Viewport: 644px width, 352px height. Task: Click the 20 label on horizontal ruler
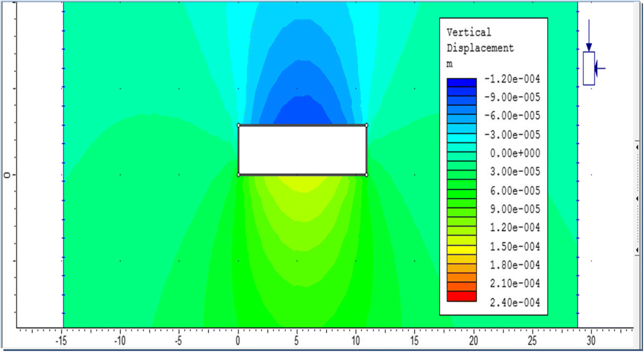coord(474,340)
